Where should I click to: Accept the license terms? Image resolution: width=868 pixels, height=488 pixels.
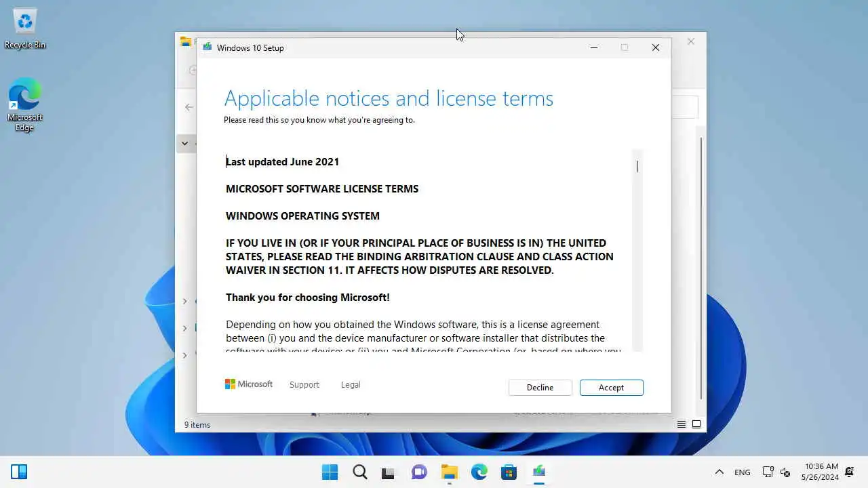click(x=611, y=388)
